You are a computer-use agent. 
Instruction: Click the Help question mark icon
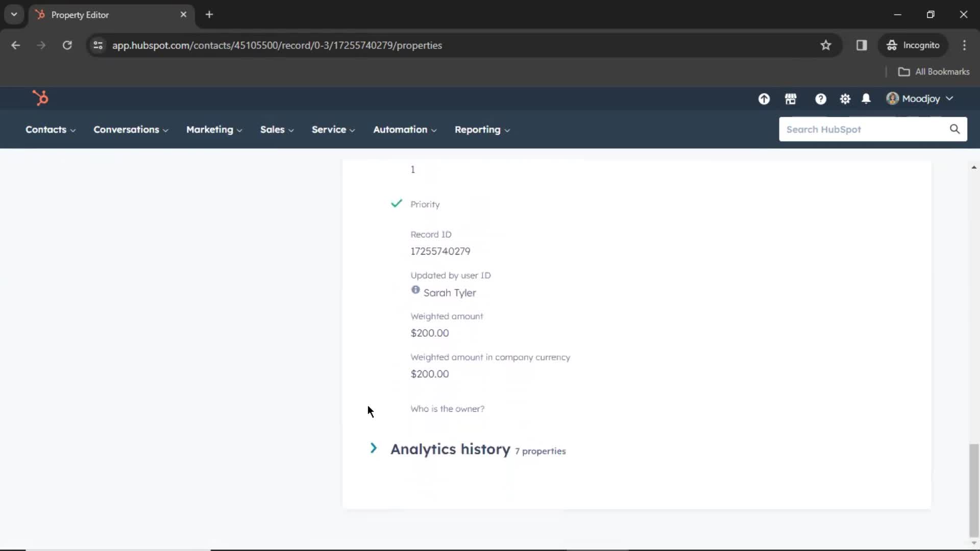coord(820,98)
